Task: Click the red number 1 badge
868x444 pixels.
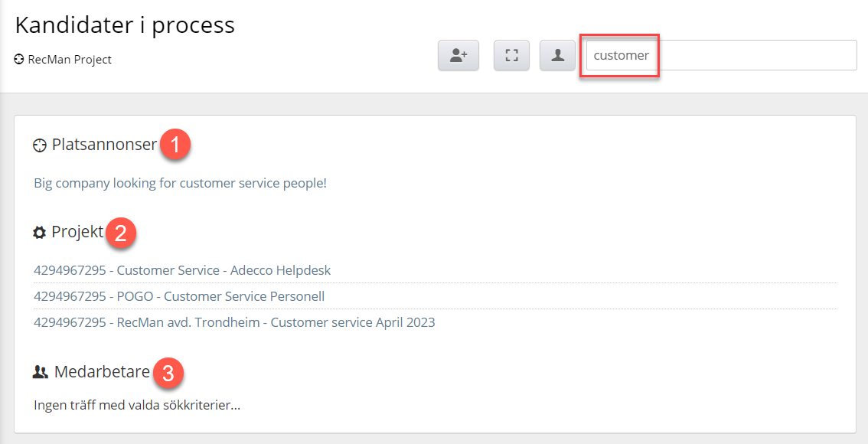Action: point(175,145)
